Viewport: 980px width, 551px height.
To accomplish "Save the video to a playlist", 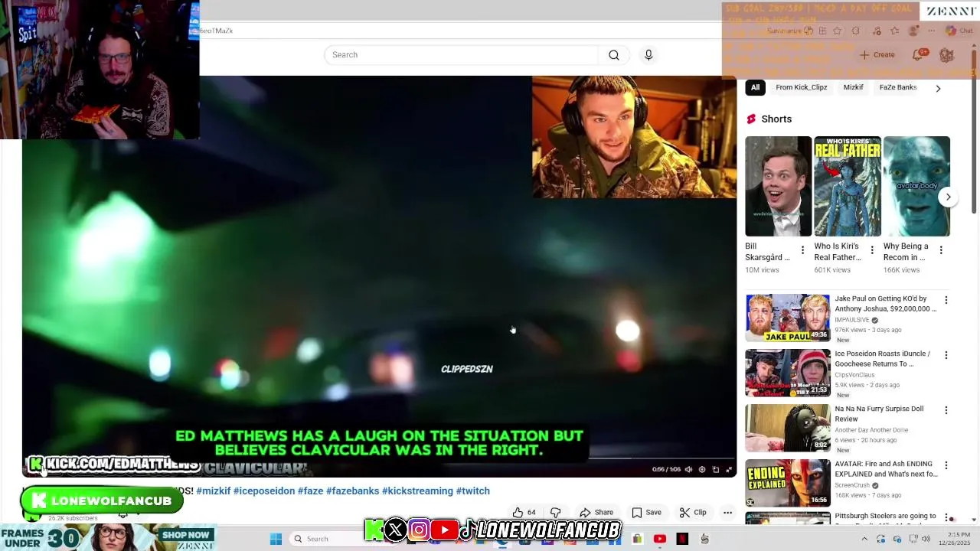I will coord(646,513).
